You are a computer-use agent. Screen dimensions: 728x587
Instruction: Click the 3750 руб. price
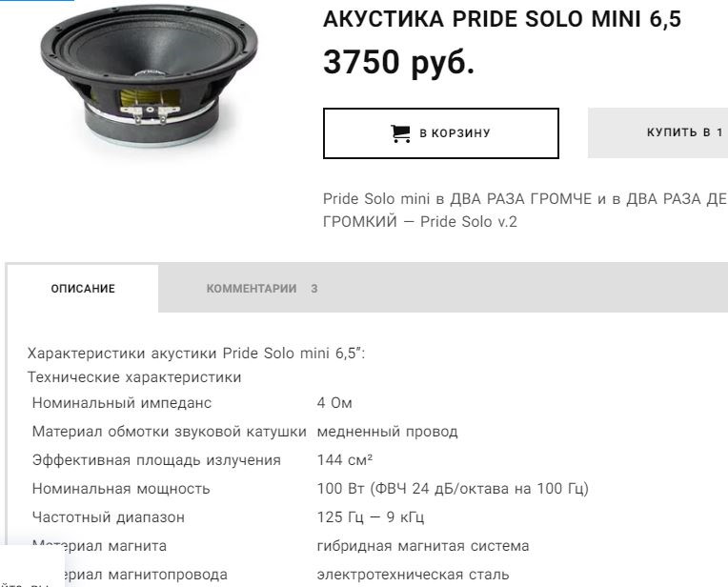click(398, 64)
